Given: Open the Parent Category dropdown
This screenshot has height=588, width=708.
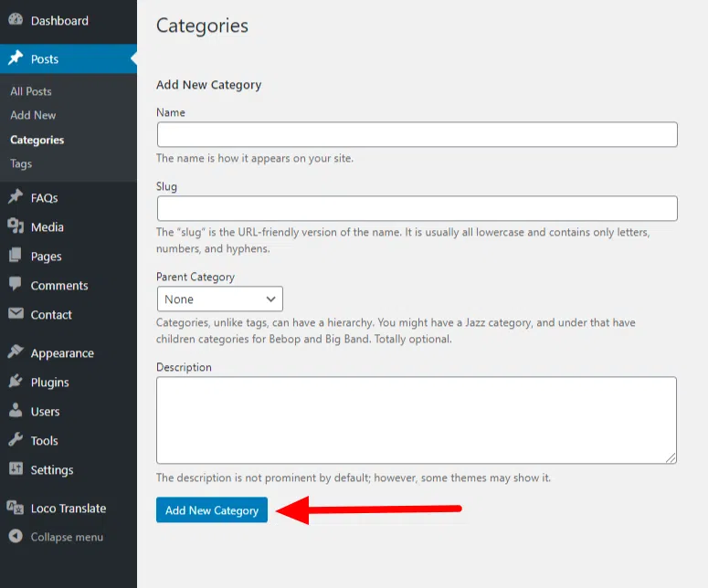Looking at the screenshot, I should 219,299.
